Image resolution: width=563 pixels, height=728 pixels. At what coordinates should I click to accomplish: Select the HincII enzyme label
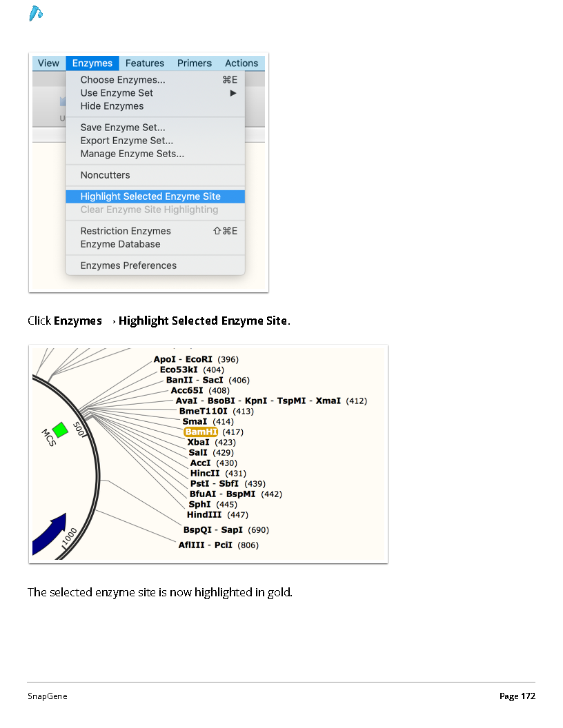[x=205, y=473]
